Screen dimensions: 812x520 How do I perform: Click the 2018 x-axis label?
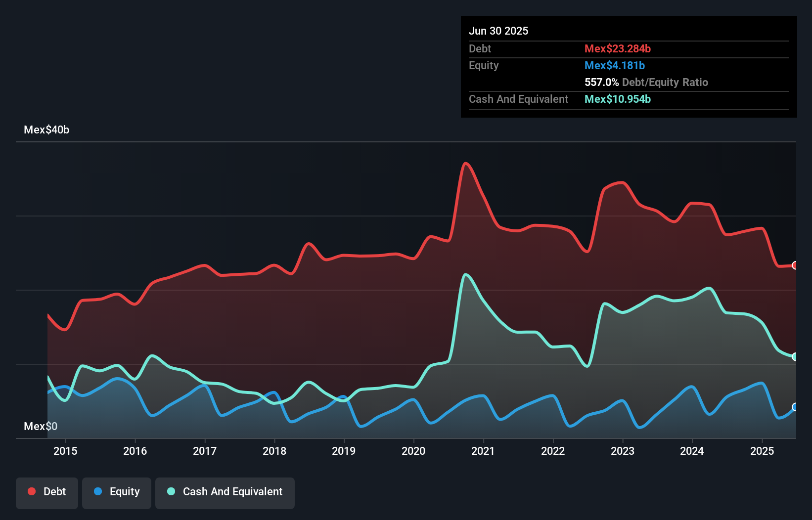(274, 451)
